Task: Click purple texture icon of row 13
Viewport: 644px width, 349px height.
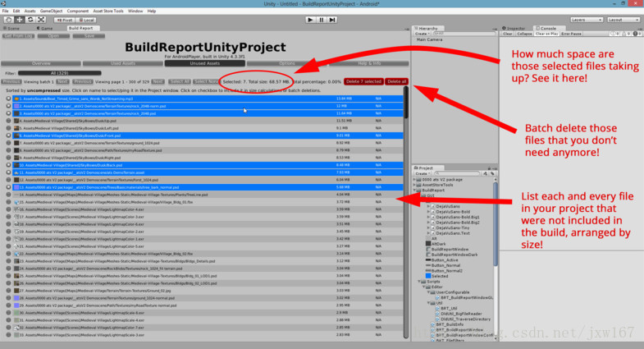Action: point(16,187)
